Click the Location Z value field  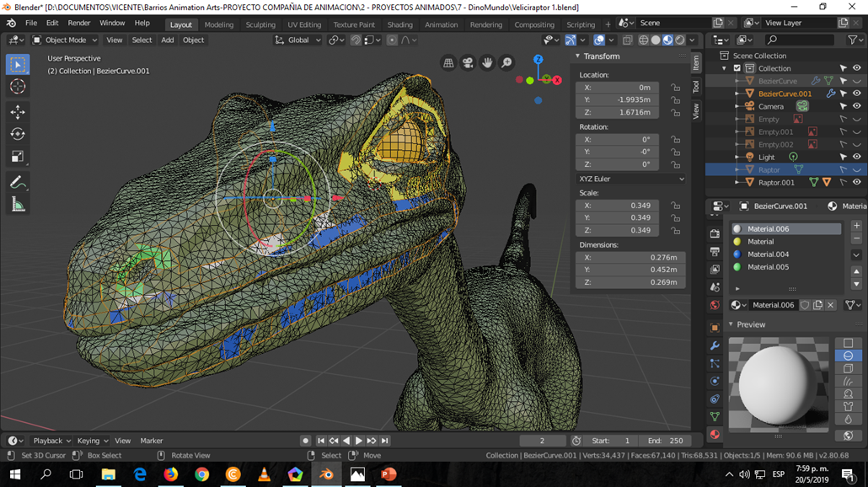pos(617,112)
